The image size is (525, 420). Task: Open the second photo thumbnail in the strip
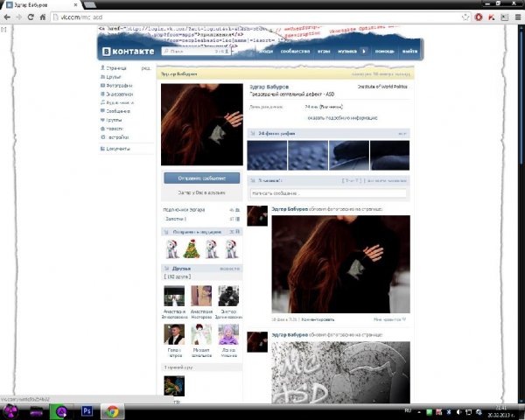[x=308, y=155]
